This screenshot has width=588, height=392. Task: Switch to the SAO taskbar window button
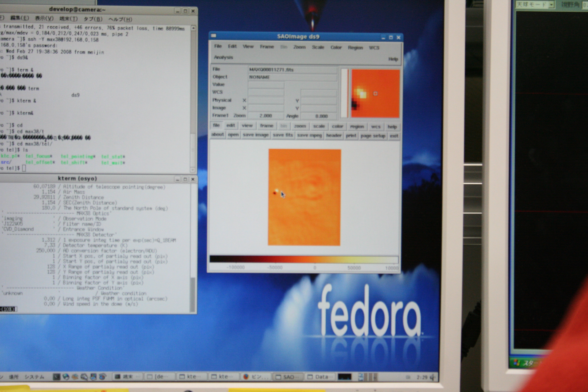pos(288,377)
